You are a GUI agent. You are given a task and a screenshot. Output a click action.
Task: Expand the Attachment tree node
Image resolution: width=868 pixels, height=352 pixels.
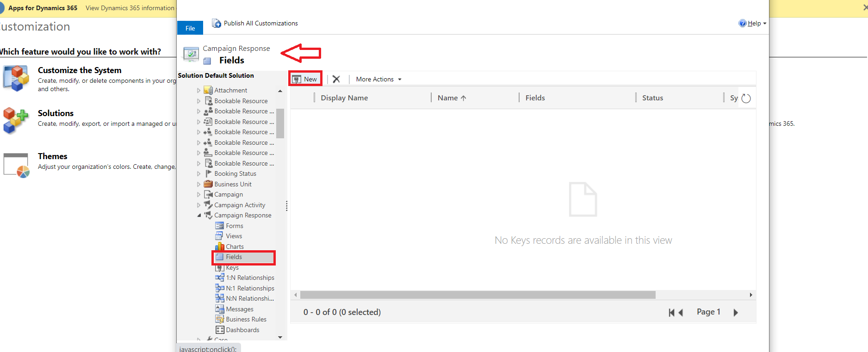coord(199,91)
